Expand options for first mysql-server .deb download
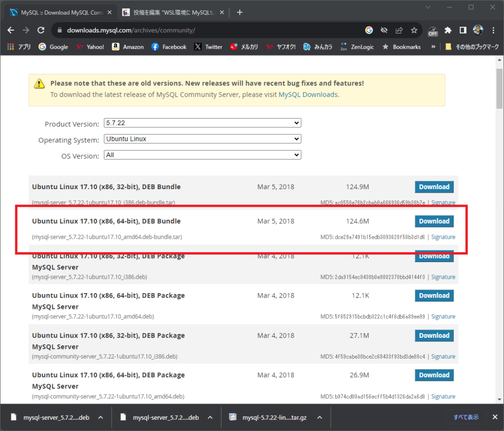The image size is (504, 431). tap(100, 418)
